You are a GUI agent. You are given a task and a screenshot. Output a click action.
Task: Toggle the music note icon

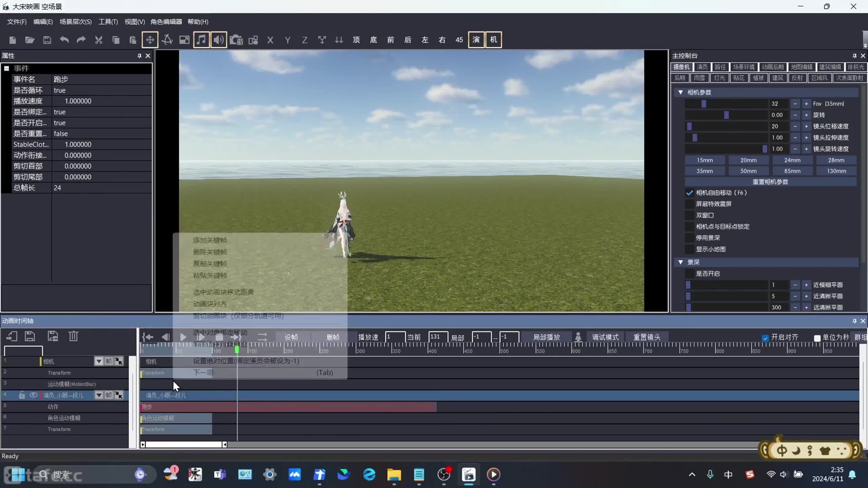(201, 40)
